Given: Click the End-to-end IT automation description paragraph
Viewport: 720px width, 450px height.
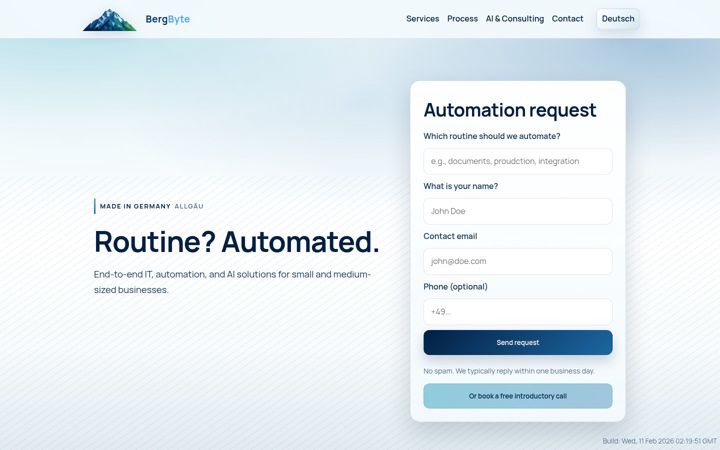Looking at the screenshot, I should [232, 282].
